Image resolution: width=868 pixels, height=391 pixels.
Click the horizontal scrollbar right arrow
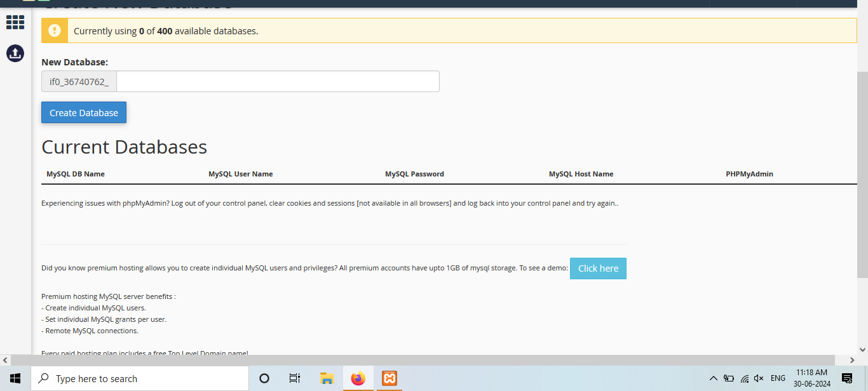[851, 360]
